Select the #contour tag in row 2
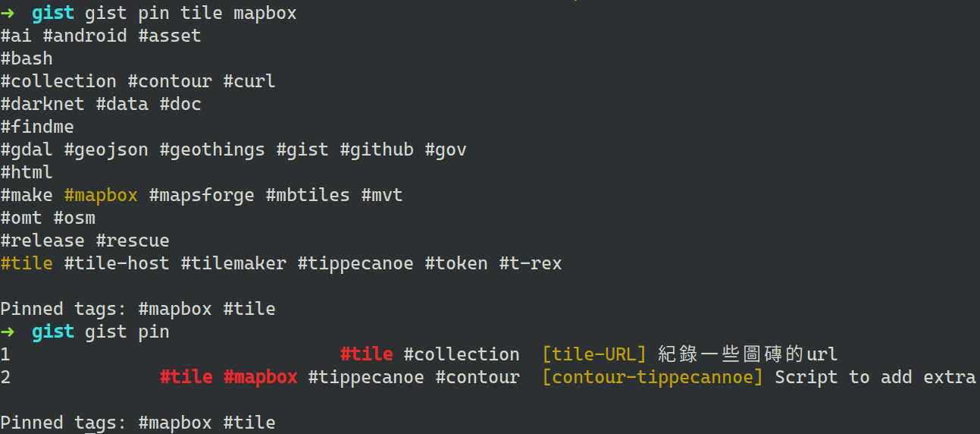 [x=477, y=377]
